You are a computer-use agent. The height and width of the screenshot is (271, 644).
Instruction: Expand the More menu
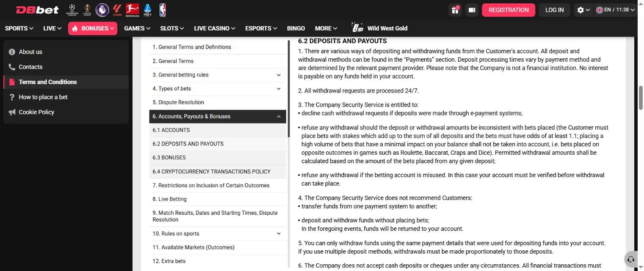[x=326, y=28]
